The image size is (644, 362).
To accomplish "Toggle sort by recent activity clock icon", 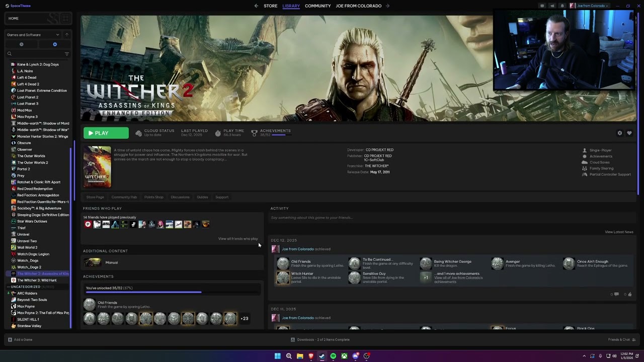I will pos(21,44).
